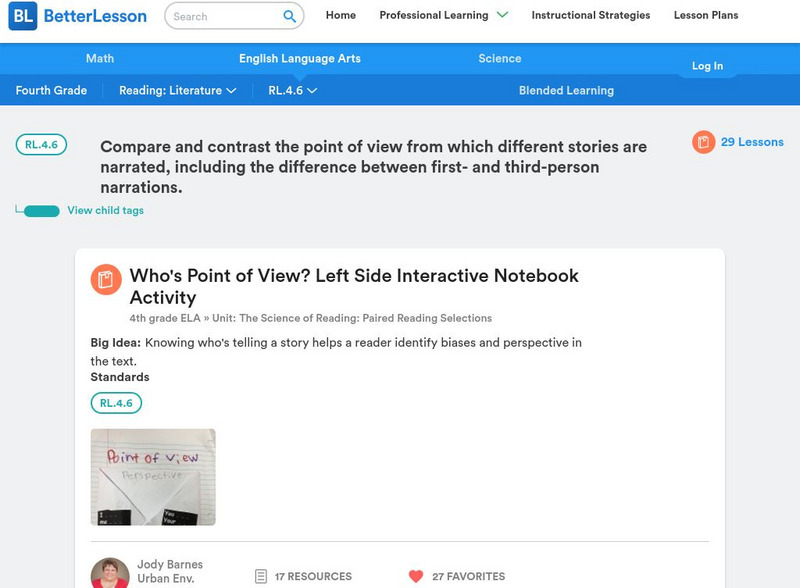
Task: Click the red heart favorites icon
Action: tap(416, 576)
